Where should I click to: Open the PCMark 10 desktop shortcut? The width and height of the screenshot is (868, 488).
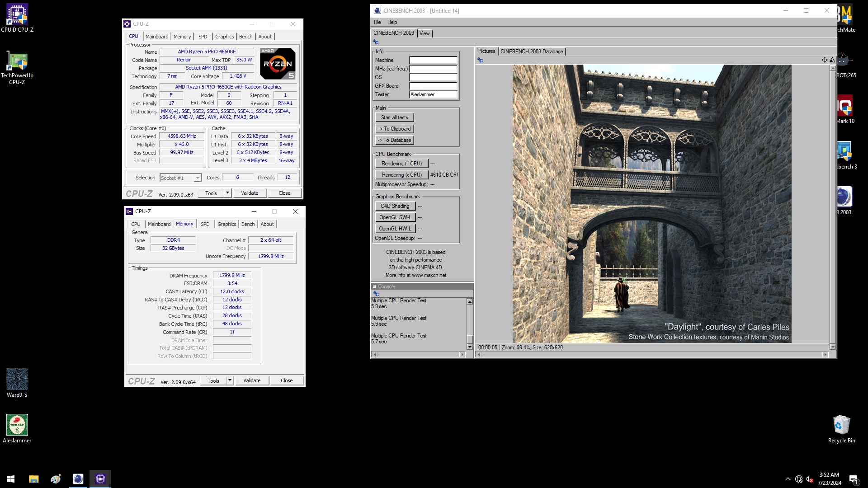point(845,109)
